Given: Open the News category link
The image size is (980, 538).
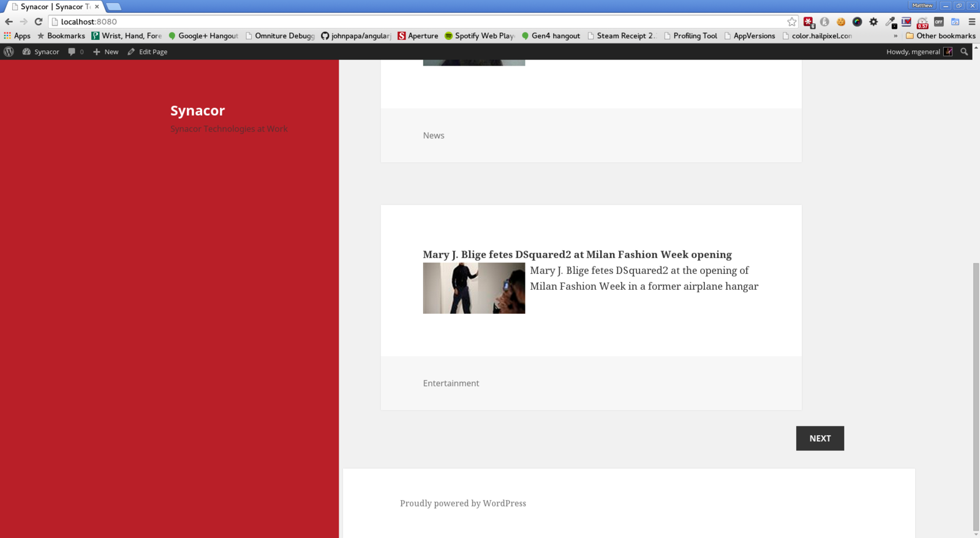Looking at the screenshot, I should pyautogui.click(x=434, y=135).
